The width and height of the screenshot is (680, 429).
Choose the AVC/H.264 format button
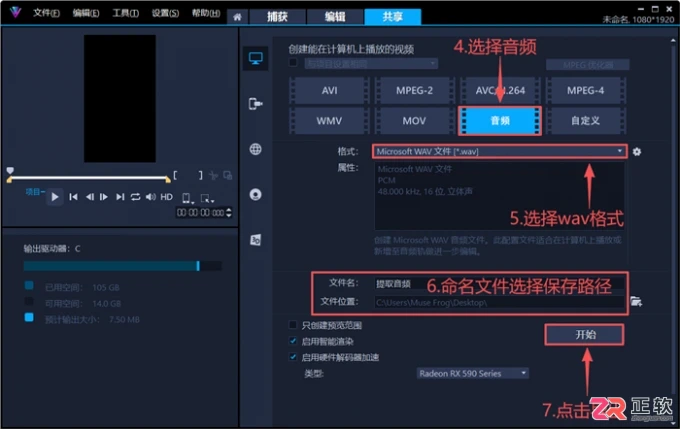500,91
